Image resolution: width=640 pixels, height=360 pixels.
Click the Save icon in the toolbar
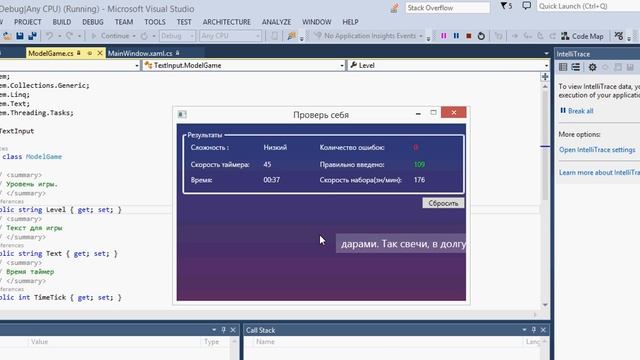tap(19, 36)
